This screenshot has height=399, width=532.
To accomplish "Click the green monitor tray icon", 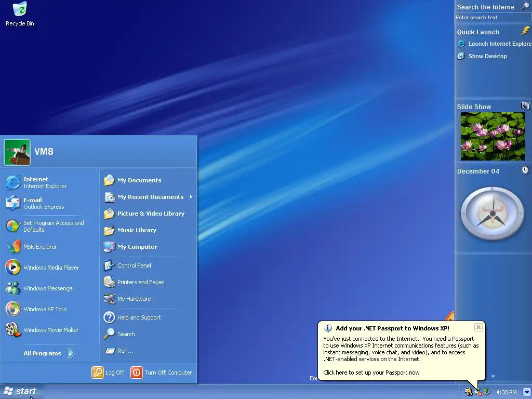I will (x=487, y=392).
